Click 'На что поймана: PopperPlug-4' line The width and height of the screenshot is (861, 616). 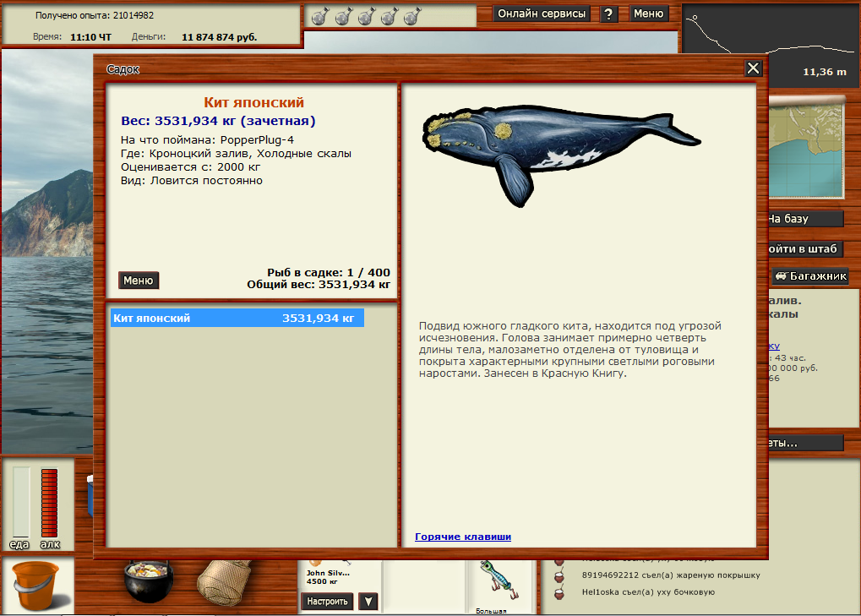[x=207, y=140]
